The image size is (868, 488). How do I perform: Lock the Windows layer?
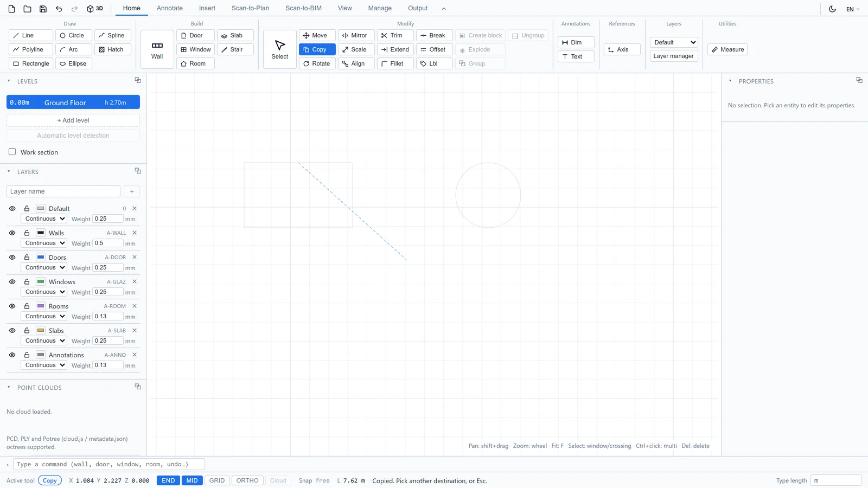tap(27, 281)
